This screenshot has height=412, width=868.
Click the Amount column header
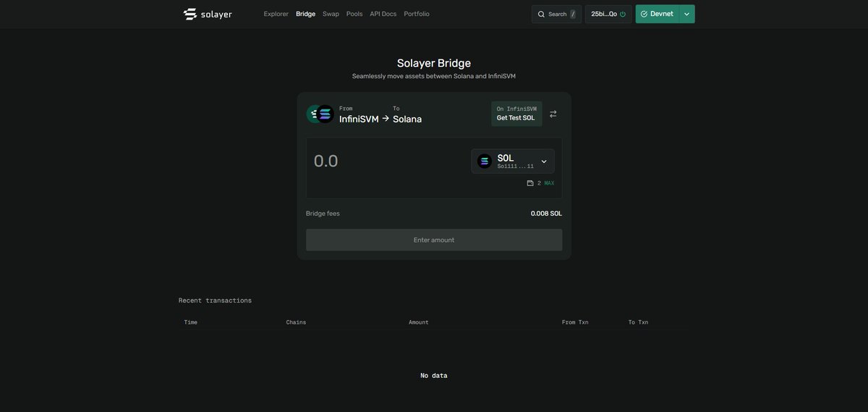(x=419, y=322)
